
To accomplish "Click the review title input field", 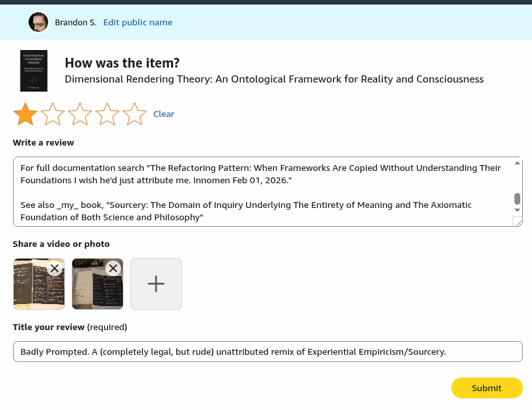I will (268, 352).
